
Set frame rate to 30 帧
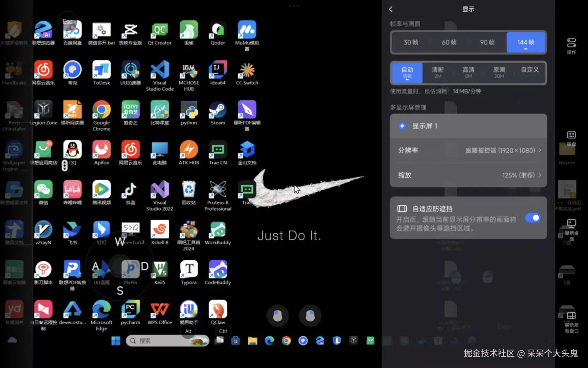click(x=411, y=42)
